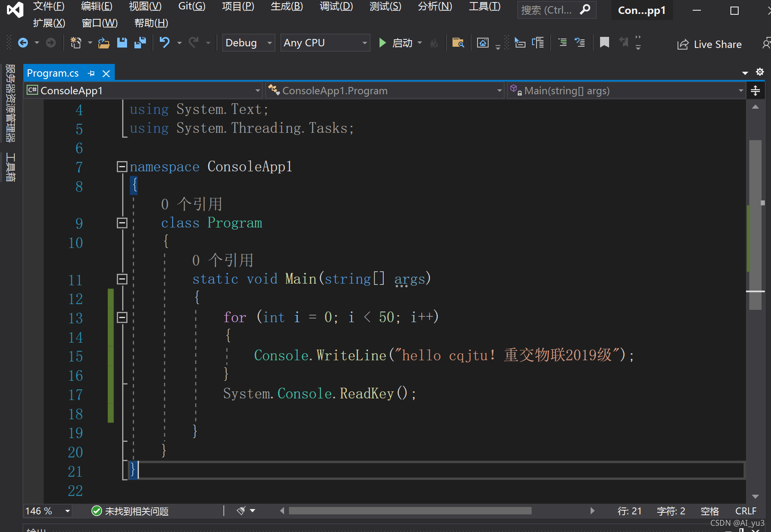Image resolution: width=771 pixels, height=532 pixels.
Task: Click the Open File folder icon
Action: tap(104, 43)
